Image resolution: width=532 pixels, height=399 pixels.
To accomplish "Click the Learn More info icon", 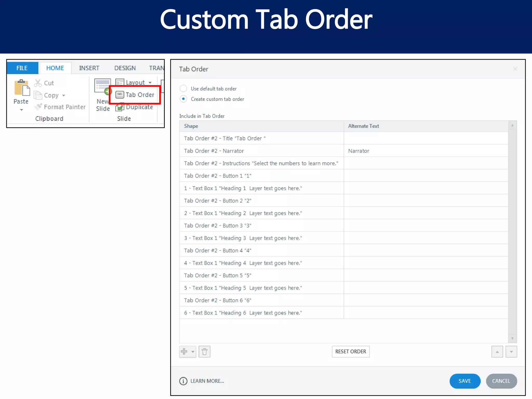I will point(183,381).
